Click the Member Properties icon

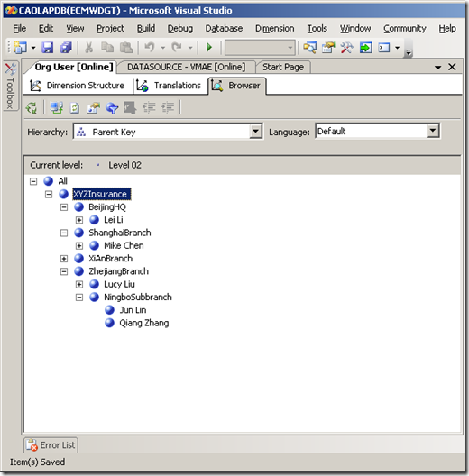[x=93, y=107]
